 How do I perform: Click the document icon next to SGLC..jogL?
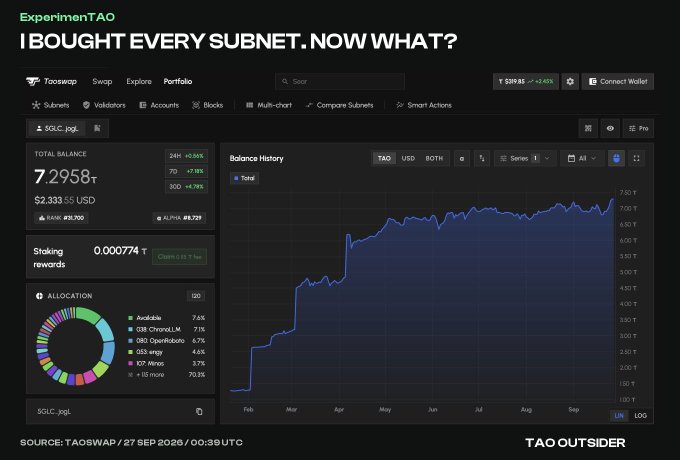click(x=98, y=128)
